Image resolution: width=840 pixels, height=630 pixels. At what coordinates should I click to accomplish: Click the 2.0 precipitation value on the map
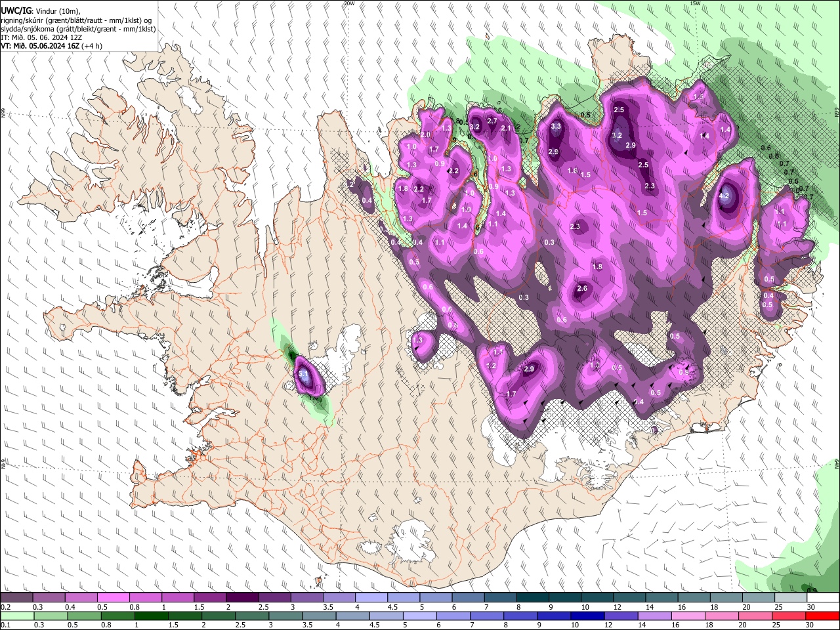[425, 135]
